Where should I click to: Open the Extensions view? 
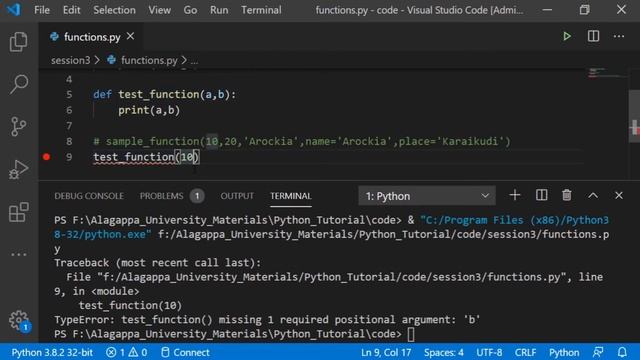[x=19, y=212]
